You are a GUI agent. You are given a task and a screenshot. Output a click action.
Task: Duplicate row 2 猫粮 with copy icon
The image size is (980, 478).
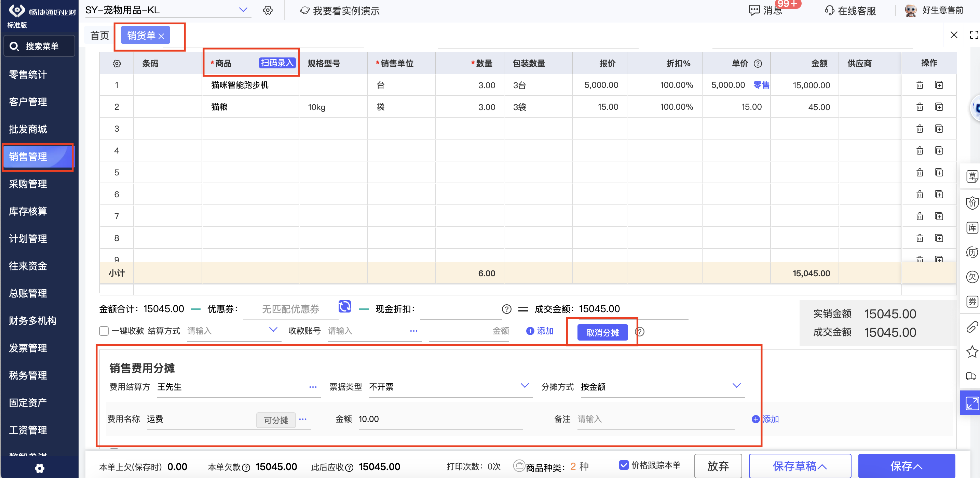pyautogui.click(x=939, y=107)
